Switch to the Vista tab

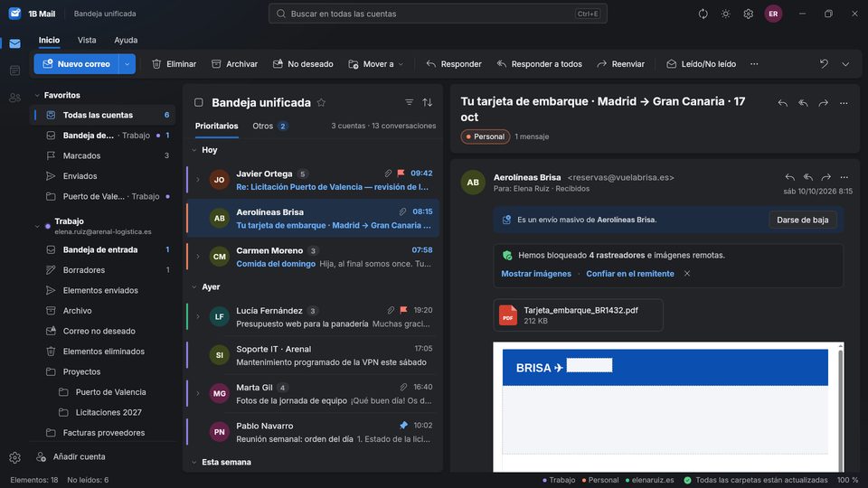(x=87, y=41)
